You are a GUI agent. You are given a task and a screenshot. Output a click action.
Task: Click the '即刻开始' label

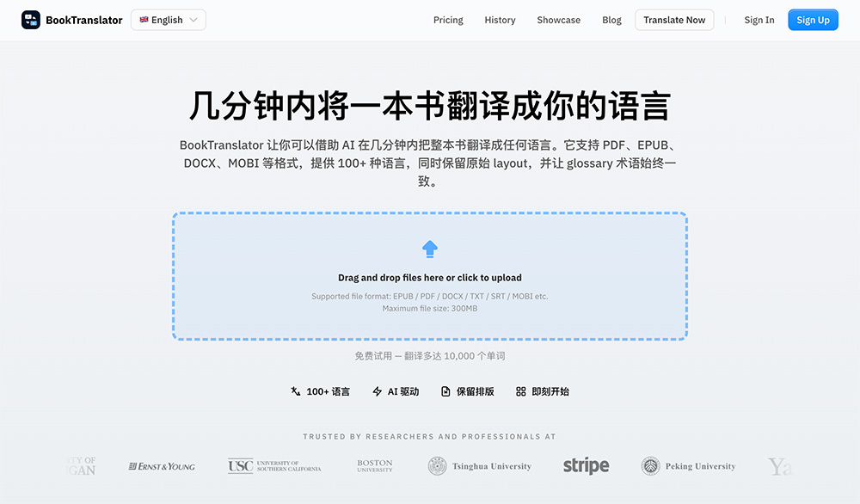tap(550, 391)
